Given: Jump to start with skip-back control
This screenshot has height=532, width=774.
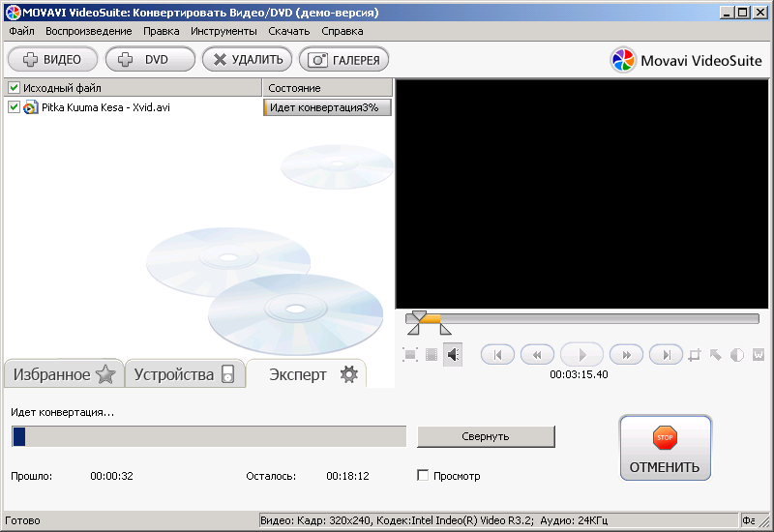Looking at the screenshot, I should [497, 354].
